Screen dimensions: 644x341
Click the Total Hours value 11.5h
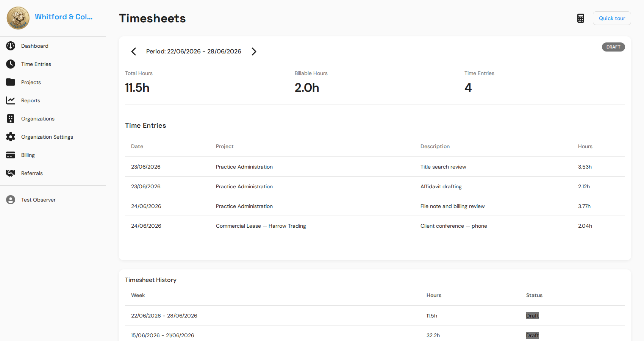[137, 88]
